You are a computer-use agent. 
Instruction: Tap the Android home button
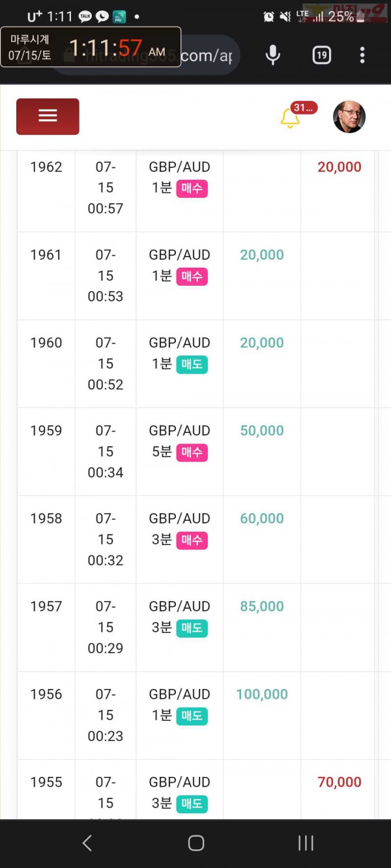(x=196, y=843)
